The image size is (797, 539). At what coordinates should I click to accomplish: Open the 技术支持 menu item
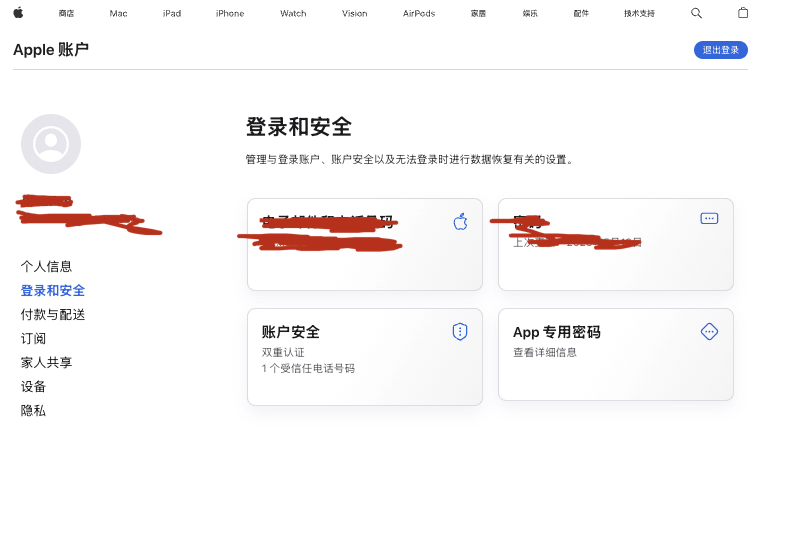coord(639,14)
